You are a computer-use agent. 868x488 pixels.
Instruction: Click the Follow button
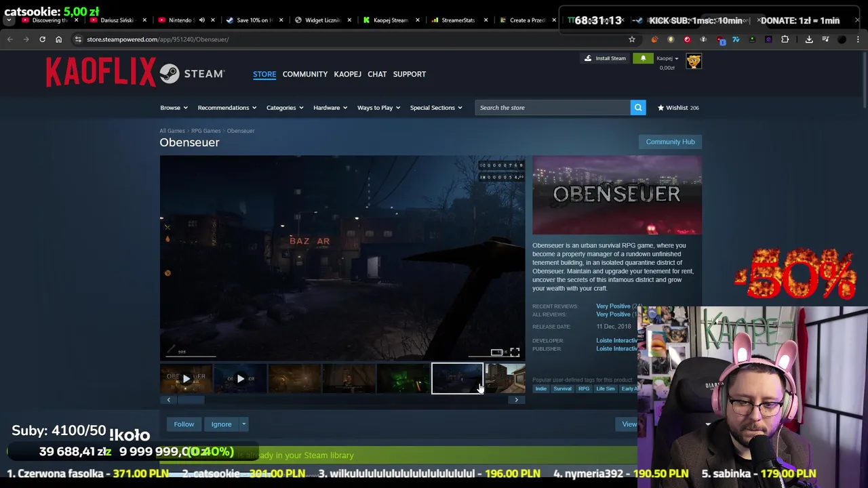184,424
